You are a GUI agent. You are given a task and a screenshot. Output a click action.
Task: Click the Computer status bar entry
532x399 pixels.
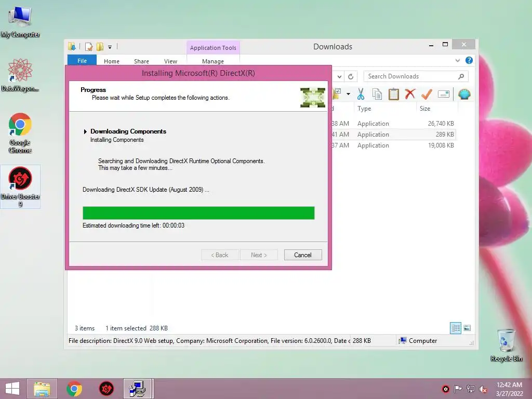(x=418, y=341)
